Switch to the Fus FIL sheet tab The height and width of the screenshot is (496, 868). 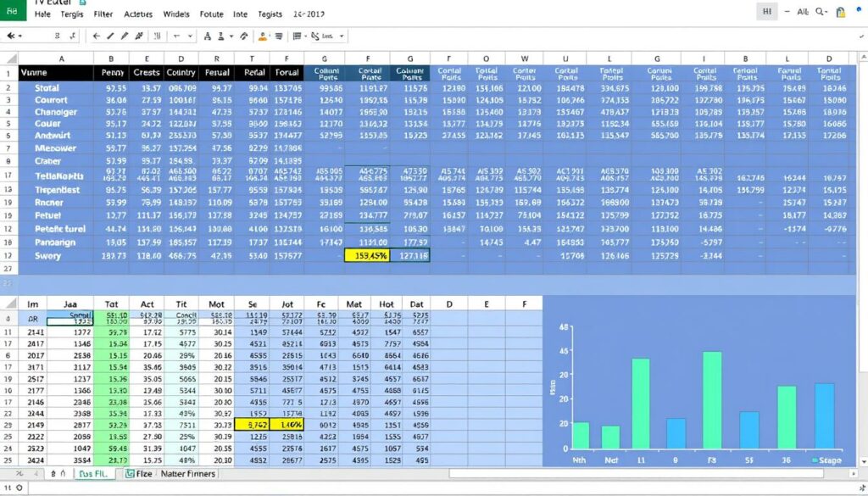97,474
